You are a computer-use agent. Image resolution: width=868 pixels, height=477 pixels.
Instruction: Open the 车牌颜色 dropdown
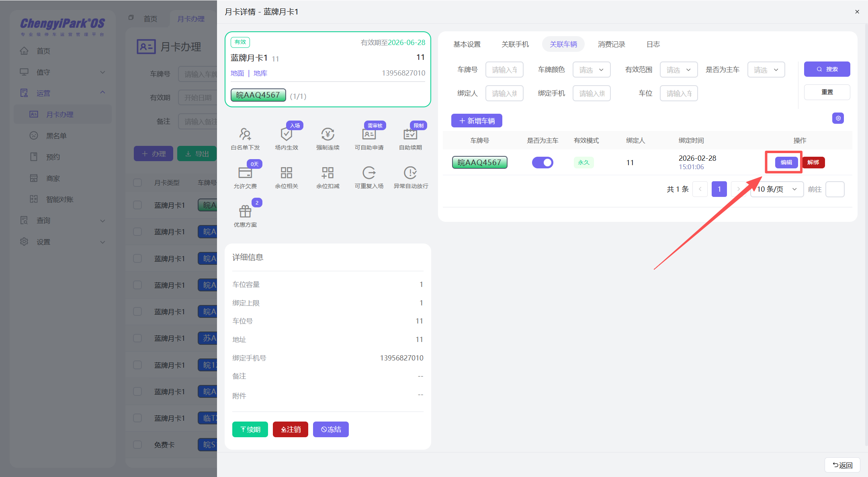[591, 69]
